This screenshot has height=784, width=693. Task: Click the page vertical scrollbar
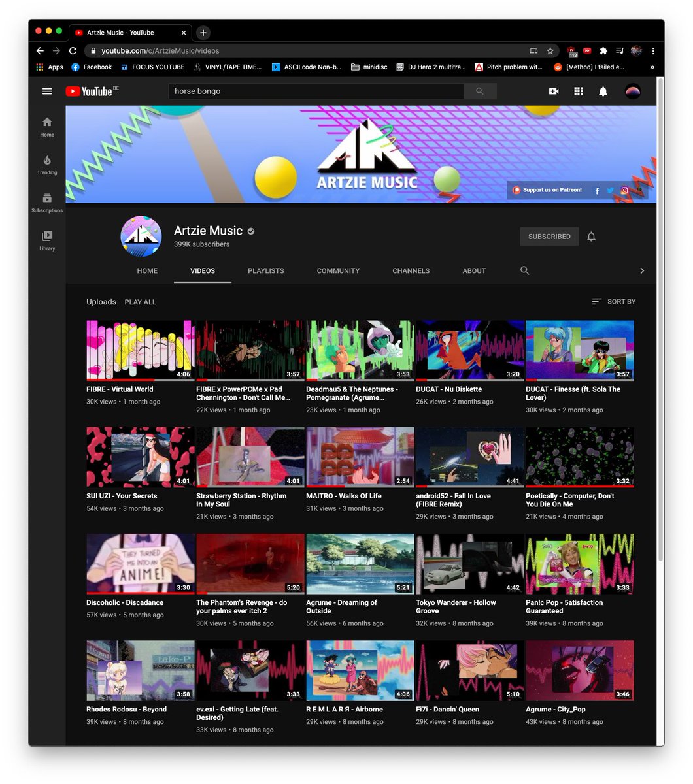tap(660, 320)
